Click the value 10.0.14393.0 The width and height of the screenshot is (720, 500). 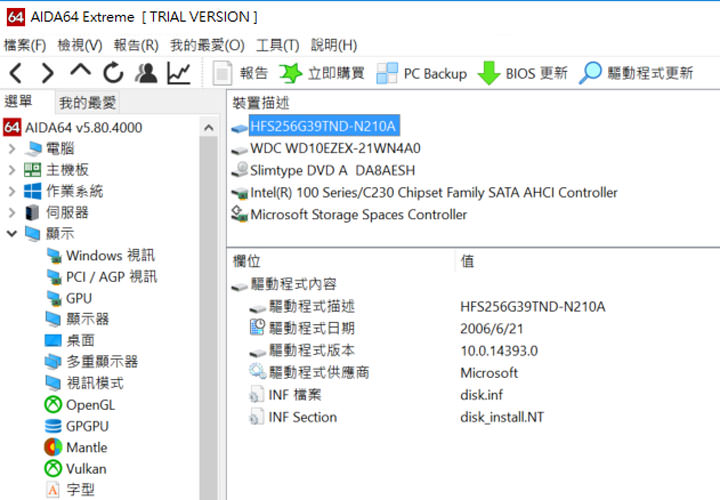click(499, 351)
